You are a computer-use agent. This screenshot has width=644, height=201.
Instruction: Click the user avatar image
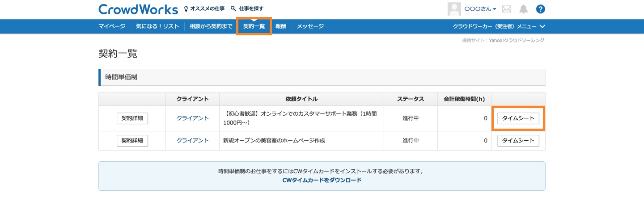click(x=454, y=9)
